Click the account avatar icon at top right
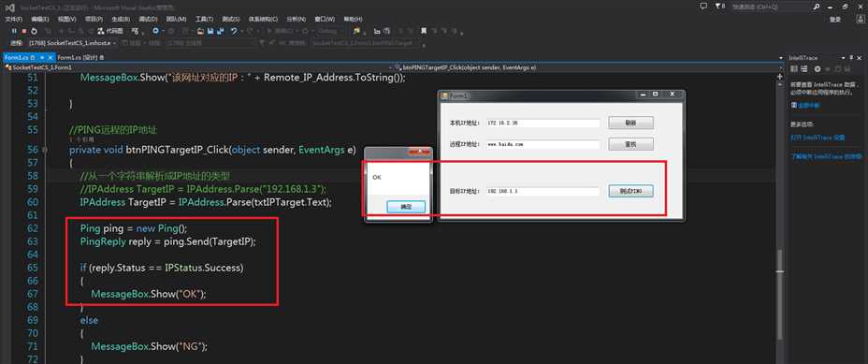This screenshot has width=868, height=364. 861,20
